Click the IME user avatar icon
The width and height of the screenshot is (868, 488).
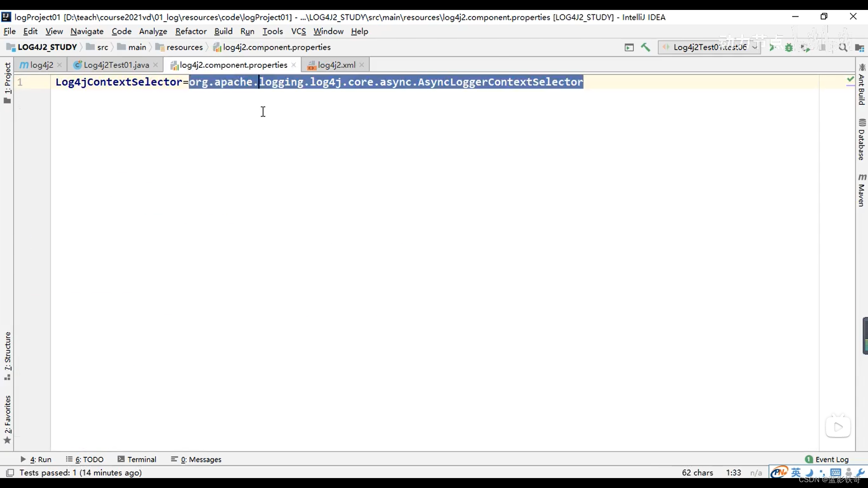(849, 473)
